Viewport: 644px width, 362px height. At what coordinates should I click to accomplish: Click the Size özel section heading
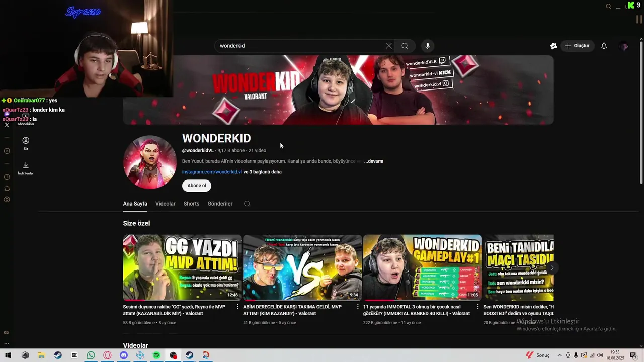tap(136, 223)
